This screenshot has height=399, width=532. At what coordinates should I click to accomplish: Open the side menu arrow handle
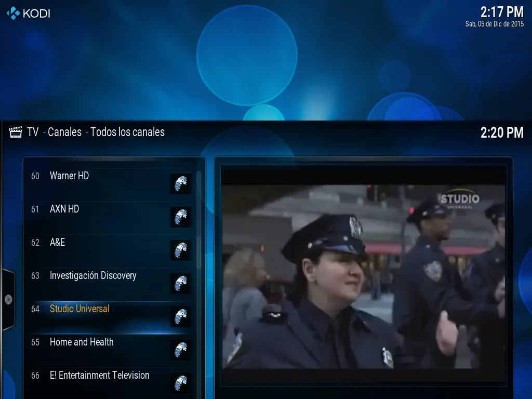8,299
